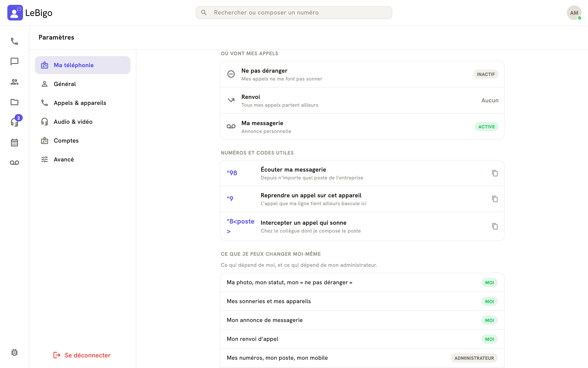Open the chat messages sidebar icon
This screenshot has width=588, height=368.
pyautogui.click(x=14, y=62)
